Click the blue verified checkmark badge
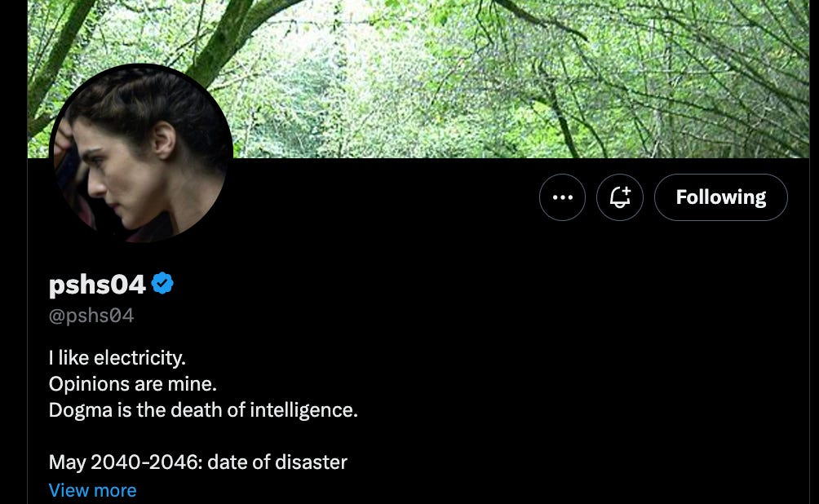This screenshot has width=819, height=504. coord(162,284)
